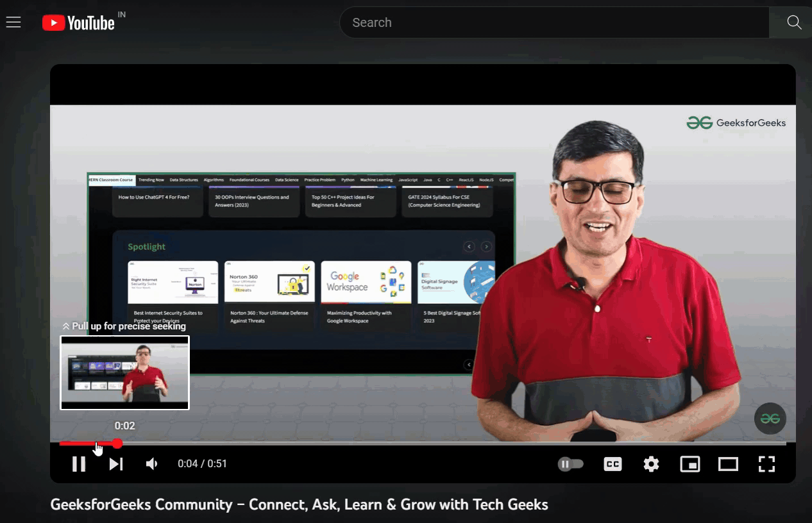
Task: Open the player settings gear
Action: [x=651, y=464]
